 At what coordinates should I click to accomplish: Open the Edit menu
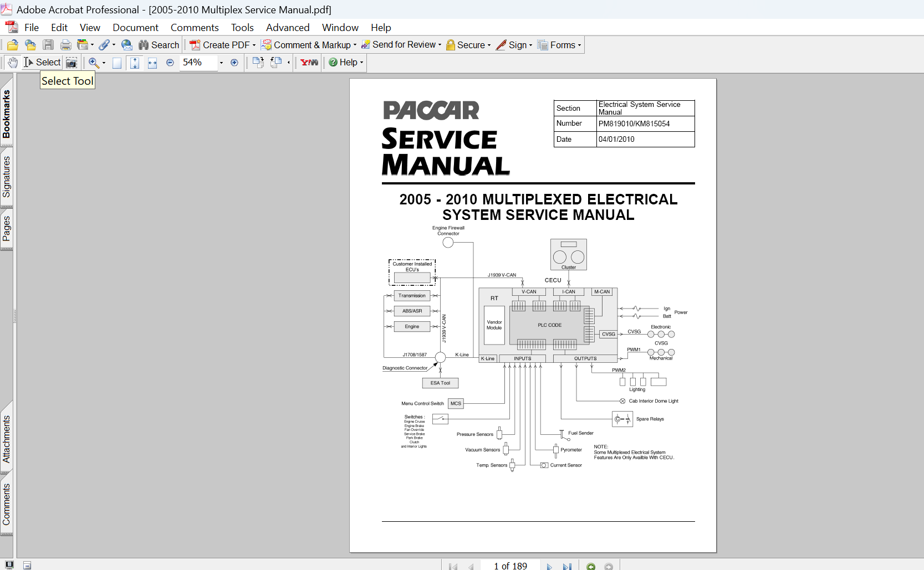pos(59,28)
